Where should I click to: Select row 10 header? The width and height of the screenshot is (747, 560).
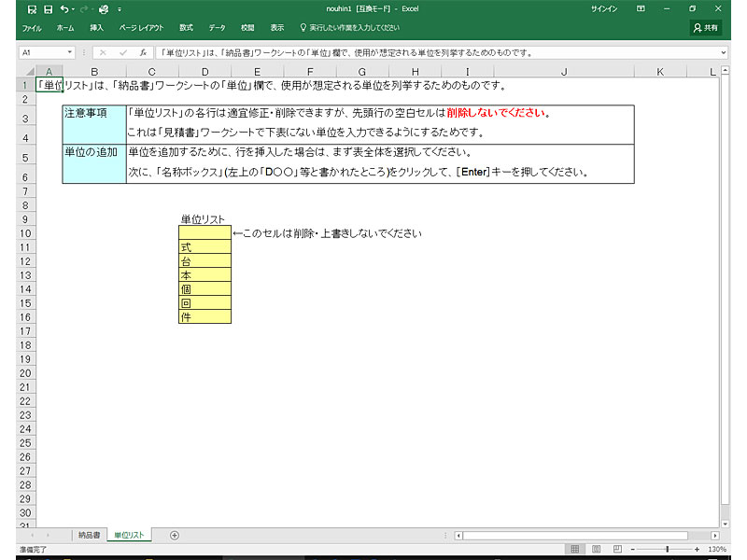[x=25, y=233]
